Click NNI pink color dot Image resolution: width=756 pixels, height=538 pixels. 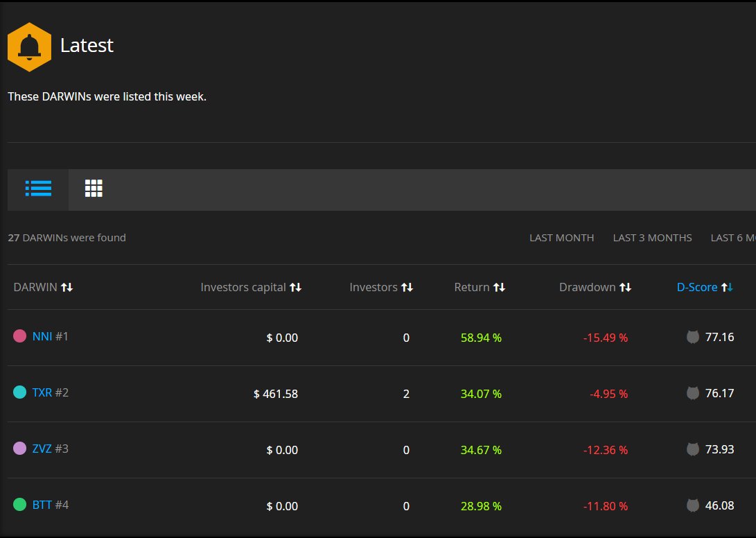coord(20,336)
